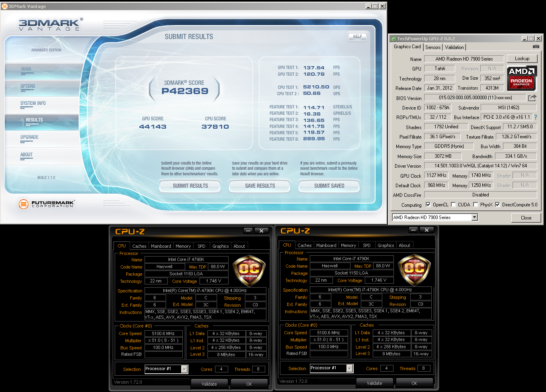Screen dimensions: 546x392
Task: Click the GPU-Z Name field value
Action: (x=464, y=59)
